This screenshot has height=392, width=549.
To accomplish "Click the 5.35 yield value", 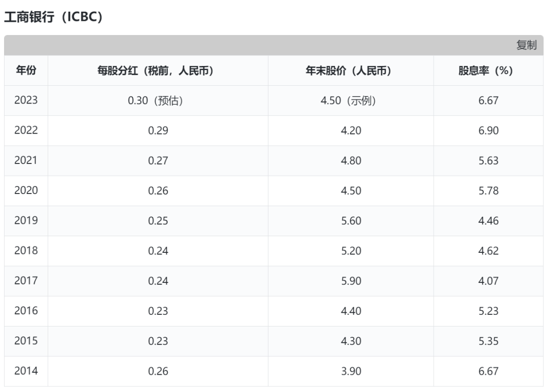I will point(489,341).
